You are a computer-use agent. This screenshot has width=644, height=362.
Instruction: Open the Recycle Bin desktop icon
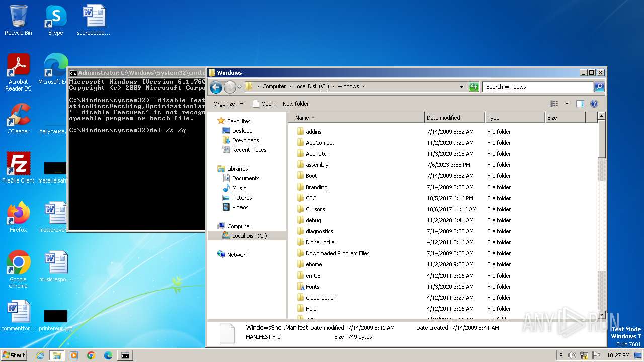(18, 20)
